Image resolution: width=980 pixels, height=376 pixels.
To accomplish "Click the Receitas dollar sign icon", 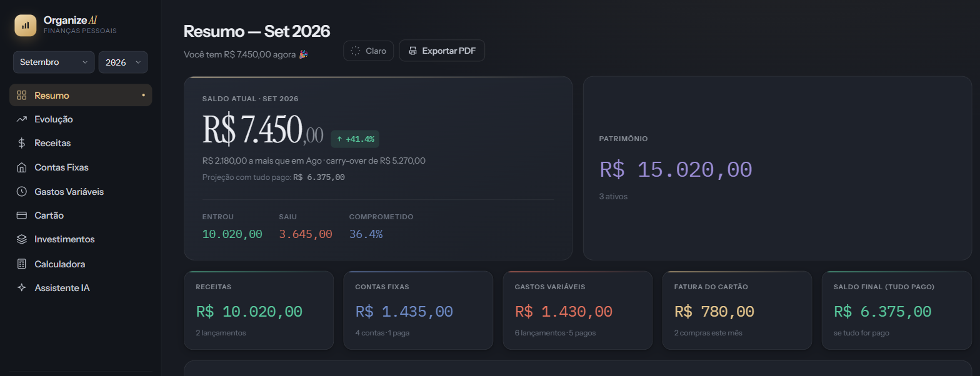I will [22, 143].
